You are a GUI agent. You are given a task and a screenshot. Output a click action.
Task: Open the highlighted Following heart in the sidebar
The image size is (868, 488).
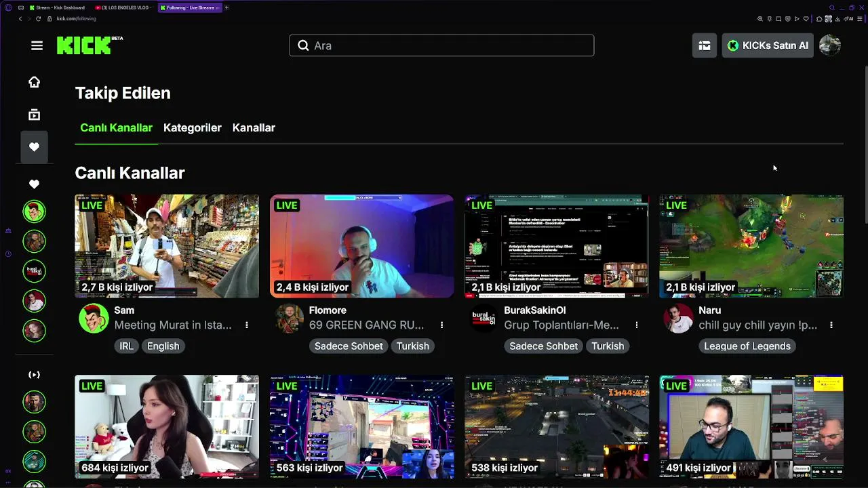click(x=34, y=147)
